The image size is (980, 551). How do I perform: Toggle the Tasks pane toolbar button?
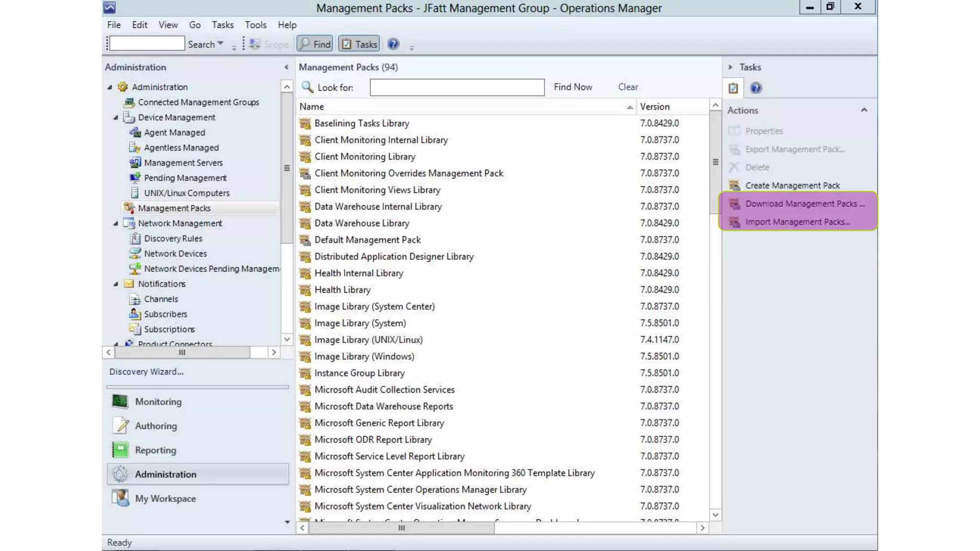coord(359,44)
